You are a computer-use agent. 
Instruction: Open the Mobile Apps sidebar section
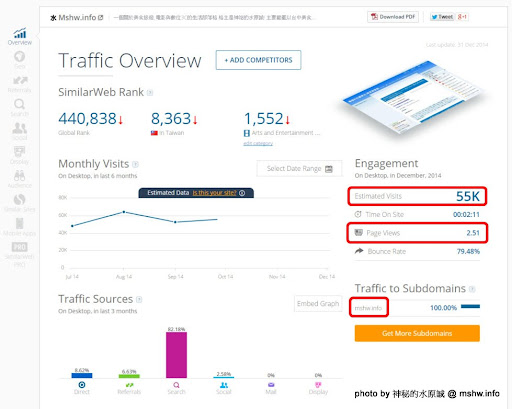(20, 227)
